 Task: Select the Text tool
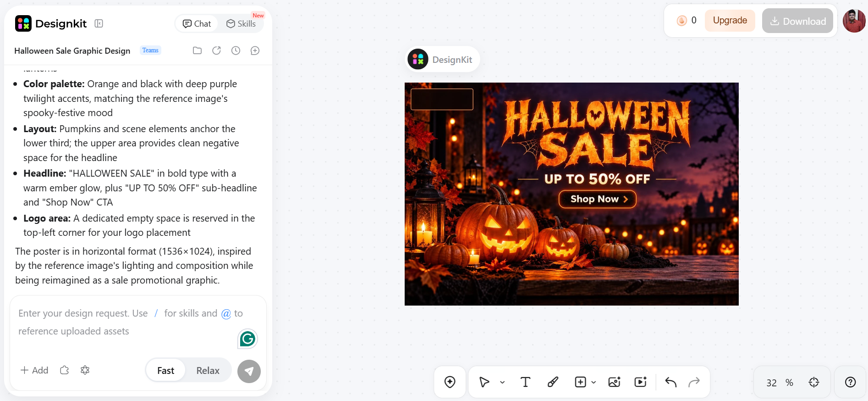pyautogui.click(x=526, y=382)
